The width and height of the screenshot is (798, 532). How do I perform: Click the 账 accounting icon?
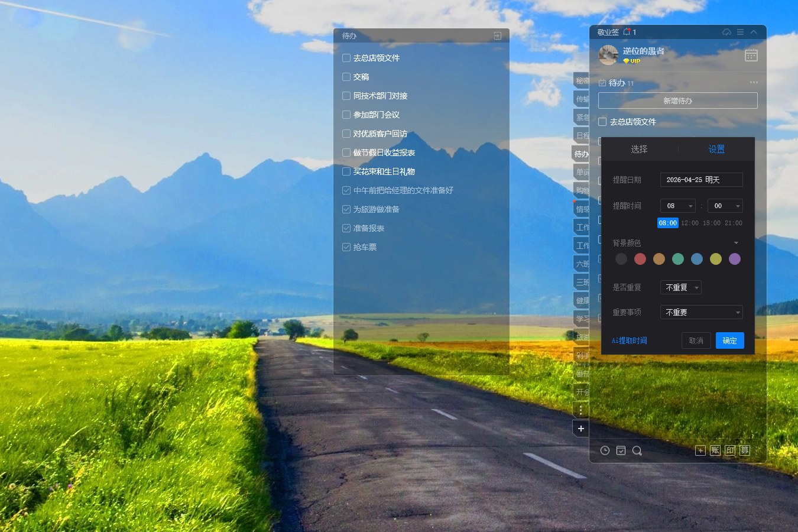tap(715, 450)
